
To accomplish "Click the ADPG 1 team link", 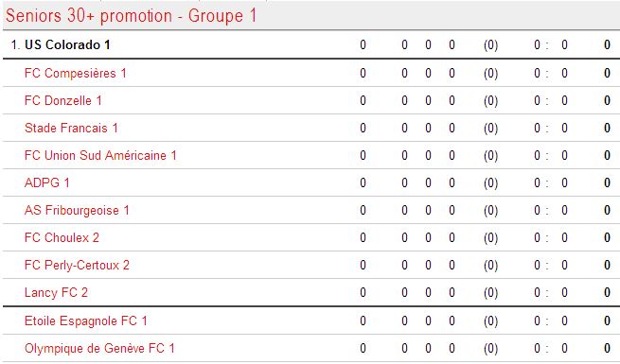I will (47, 182).
